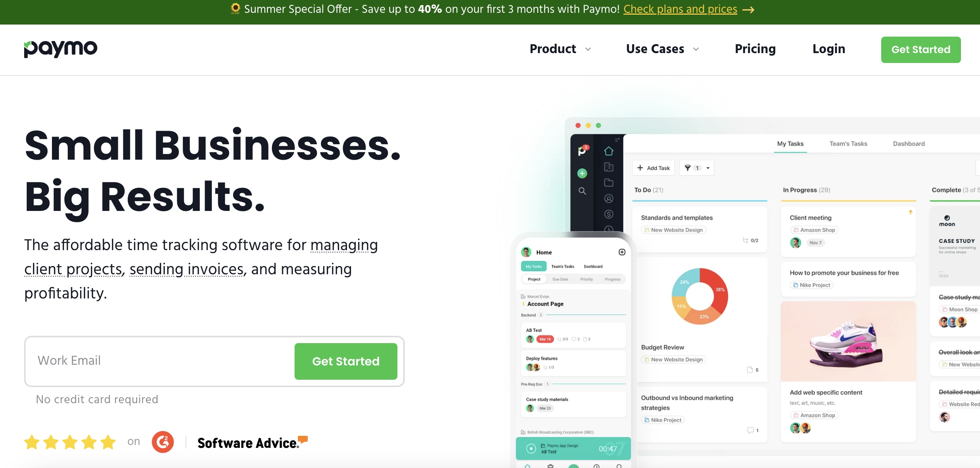The image size is (980, 468).
Task: Open the Pricing page
Action: 755,49
